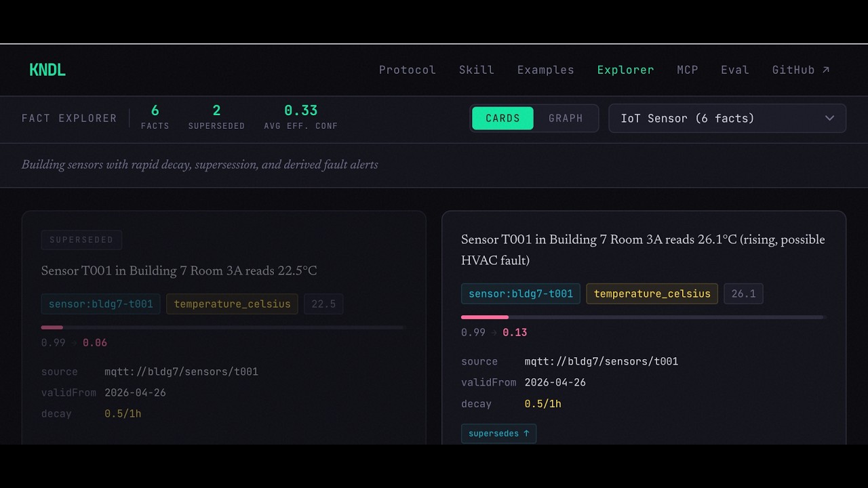Click the title 'Sensor T001 ... reads 26.1°C'
This screenshot has width=868, height=488.
[x=643, y=250]
